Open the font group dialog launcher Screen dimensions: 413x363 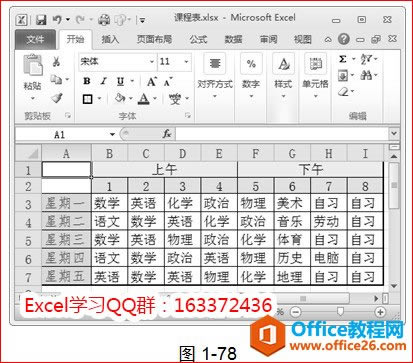188,115
